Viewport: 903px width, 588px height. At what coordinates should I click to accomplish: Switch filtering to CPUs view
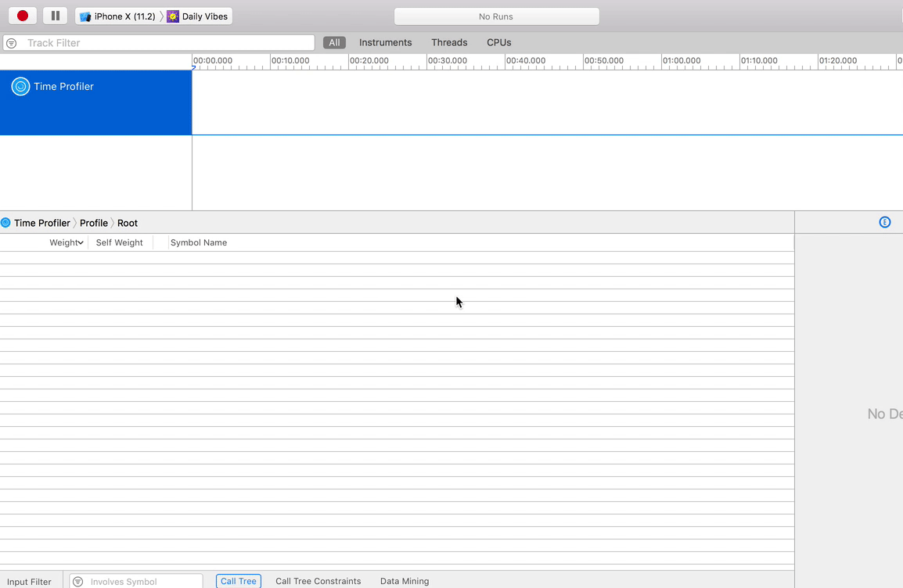(x=498, y=42)
